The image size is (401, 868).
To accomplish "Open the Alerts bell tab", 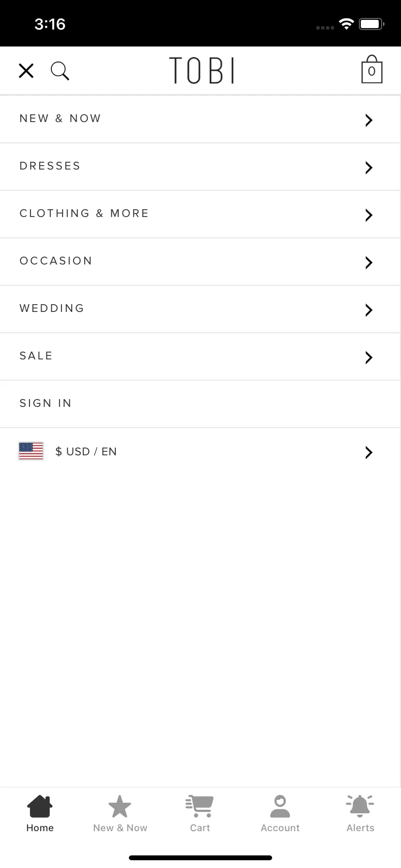I will point(360,806).
